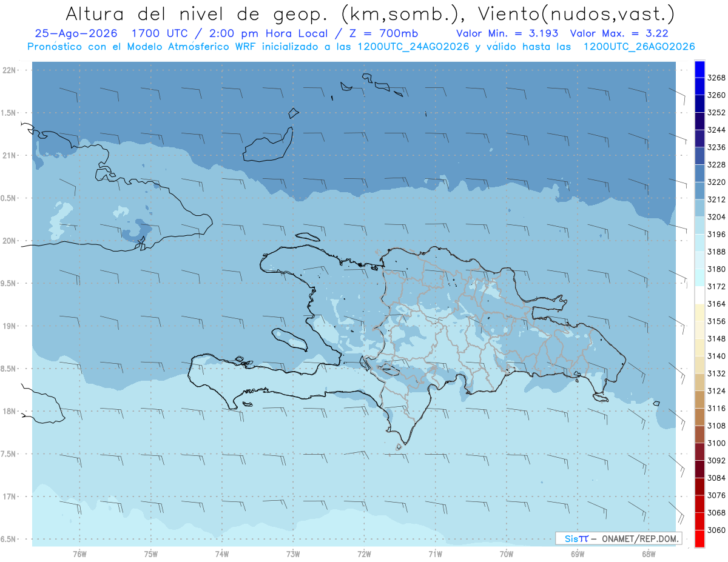Click the tan swatch between 3124 and 3116
Viewport: 728px width, 562px height.
point(699,400)
